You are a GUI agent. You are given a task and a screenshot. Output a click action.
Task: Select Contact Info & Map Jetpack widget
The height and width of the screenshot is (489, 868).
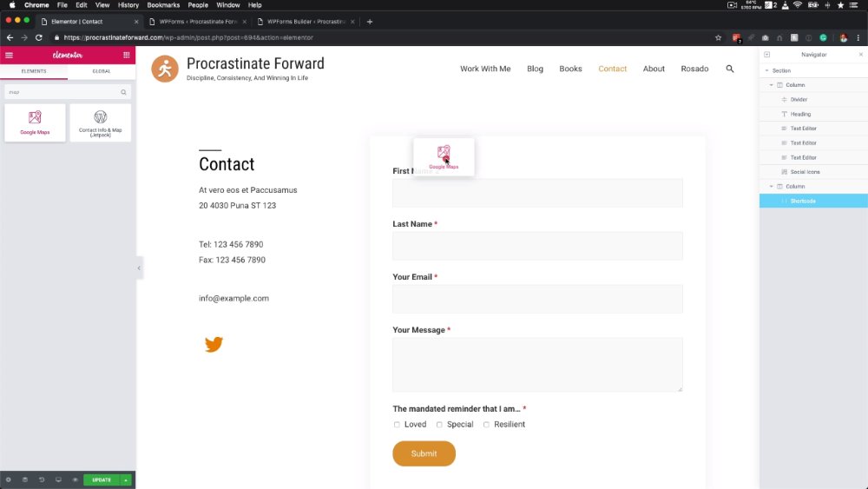[x=100, y=122]
